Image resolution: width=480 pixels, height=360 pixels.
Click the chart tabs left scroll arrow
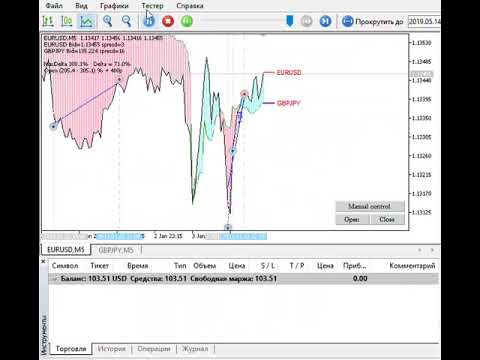point(420,250)
